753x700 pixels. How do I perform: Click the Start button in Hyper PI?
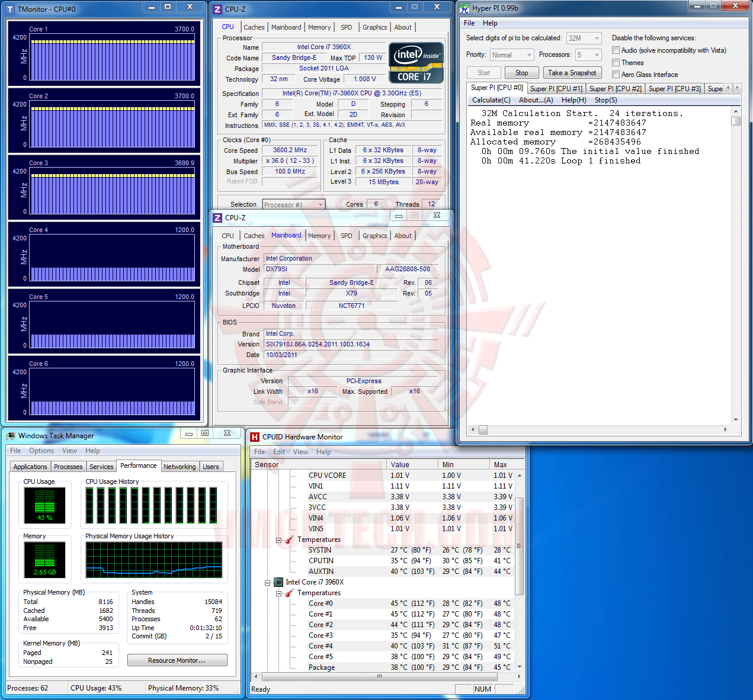tap(483, 73)
